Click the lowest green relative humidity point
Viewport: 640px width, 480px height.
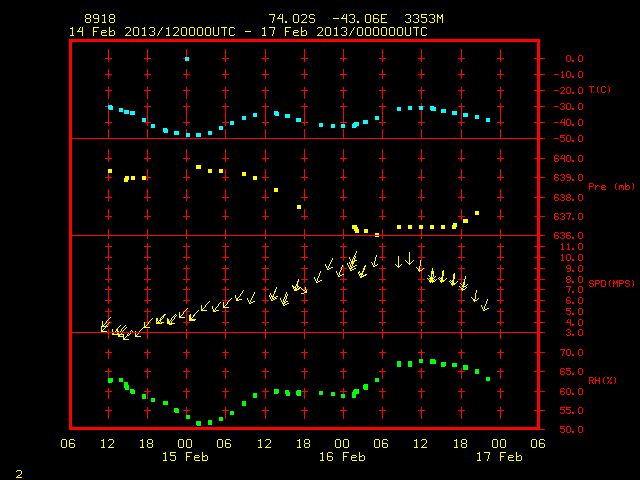(x=199, y=424)
